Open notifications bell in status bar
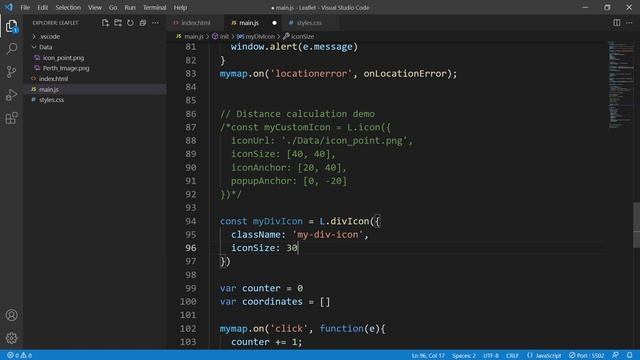640x360 pixels. tap(629, 356)
